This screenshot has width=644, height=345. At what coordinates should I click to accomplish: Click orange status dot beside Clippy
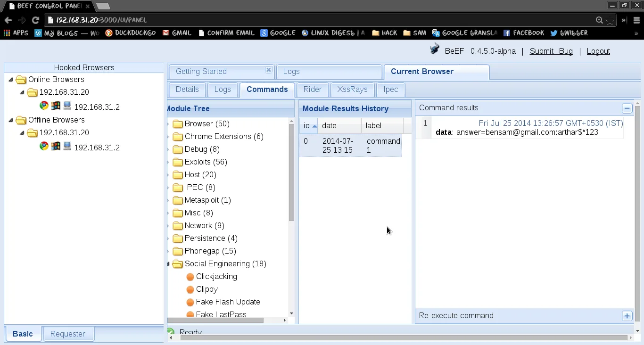click(x=190, y=289)
